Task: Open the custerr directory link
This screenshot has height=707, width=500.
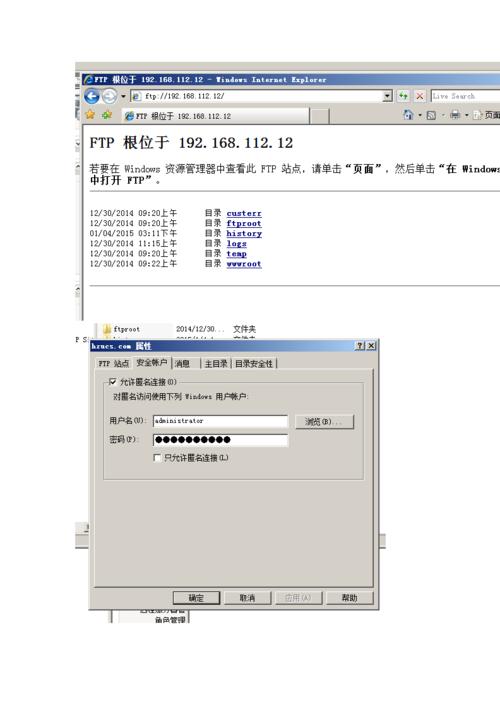Action: tap(244, 213)
